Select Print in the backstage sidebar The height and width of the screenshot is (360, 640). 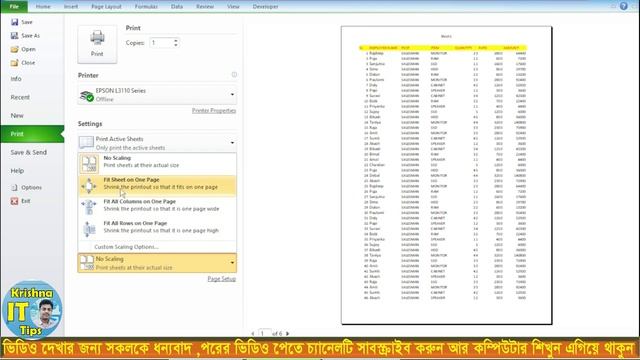click(x=32, y=134)
